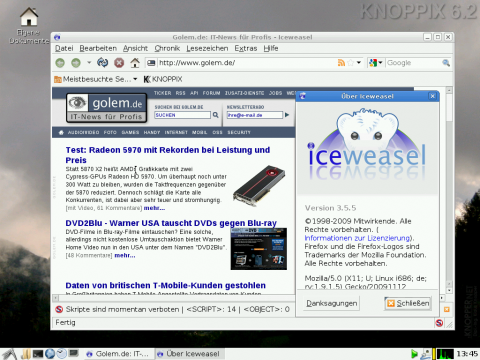Viewport: 480px width, 360px height.
Task: Click the Google search field
Action: [x=413, y=63]
